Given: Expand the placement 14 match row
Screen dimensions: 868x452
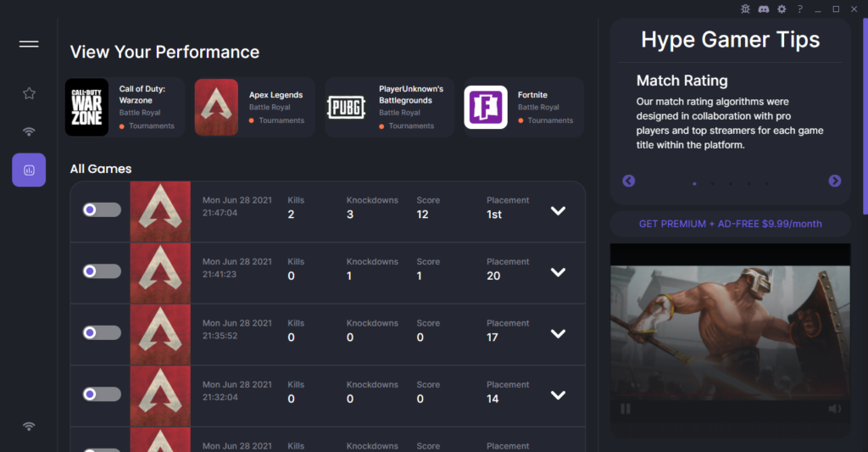Looking at the screenshot, I should coord(558,395).
